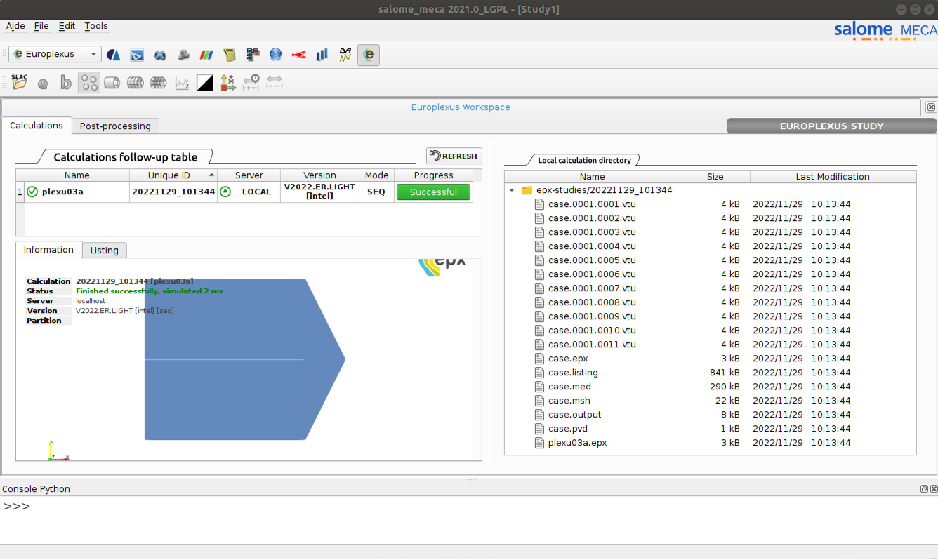The image size is (938, 560).
Task: Toggle the active Europlexus module button
Action: click(369, 55)
